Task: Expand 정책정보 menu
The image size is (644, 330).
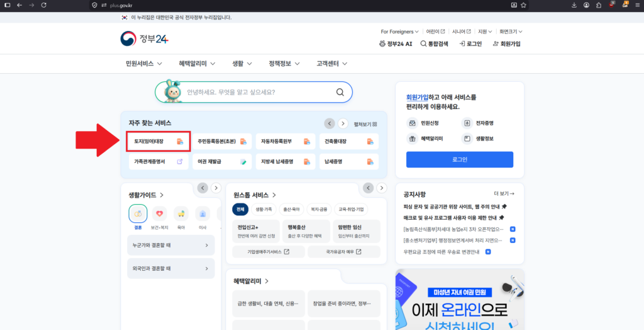Action: pyautogui.click(x=284, y=64)
